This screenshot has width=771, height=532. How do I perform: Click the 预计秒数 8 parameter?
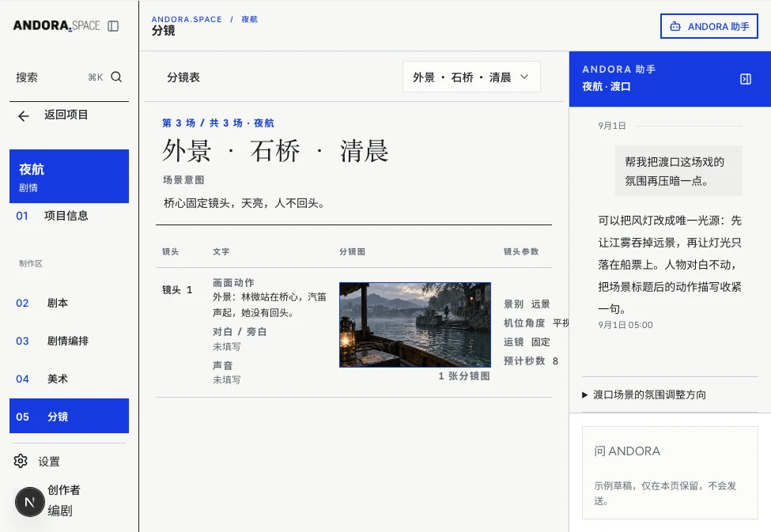coord(531,361)
